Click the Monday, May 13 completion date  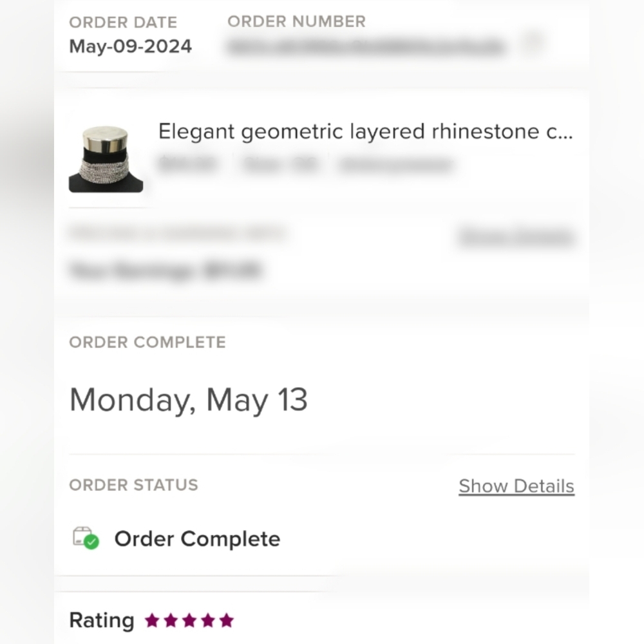point(188,399)
